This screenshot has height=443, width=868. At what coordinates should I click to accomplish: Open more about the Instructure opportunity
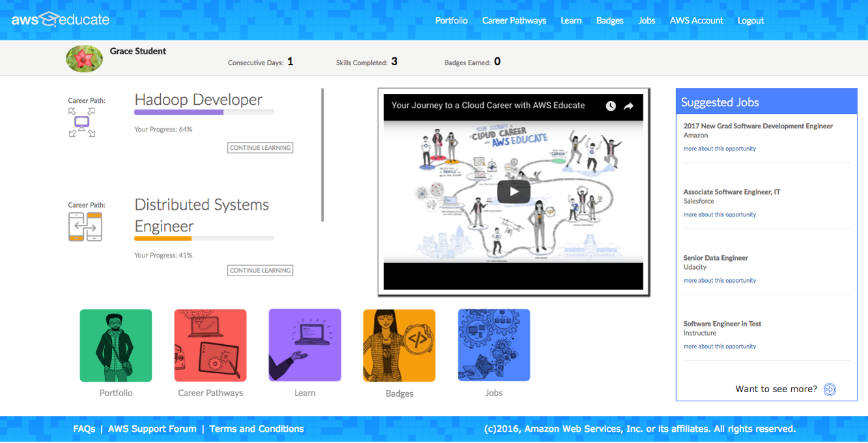click(720, 346)
